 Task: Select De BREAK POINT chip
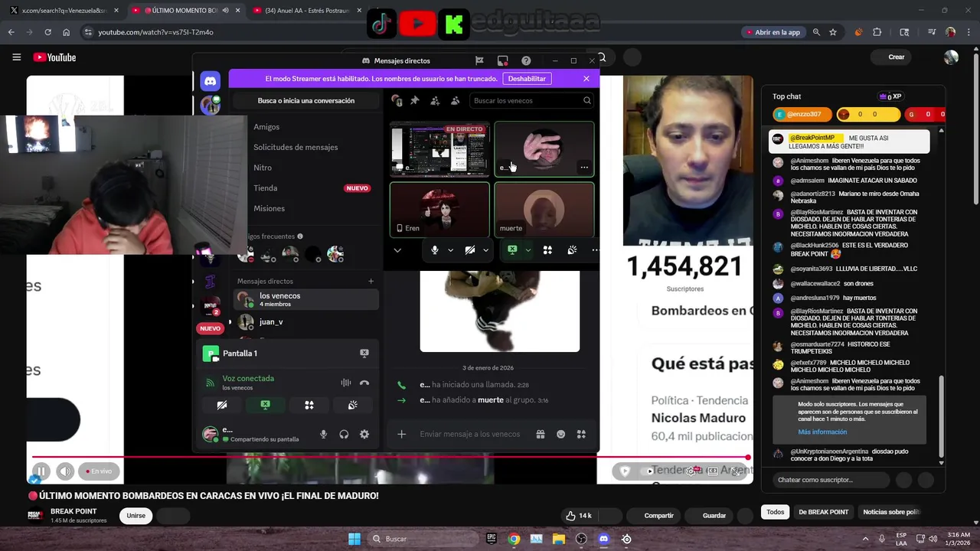click(x=823, y=512)
